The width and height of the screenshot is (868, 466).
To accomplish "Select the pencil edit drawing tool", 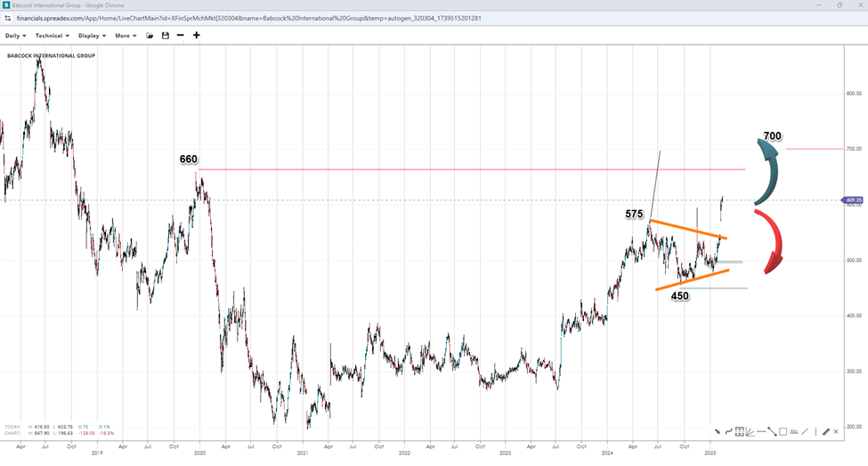I will click(x=826, y=431).
